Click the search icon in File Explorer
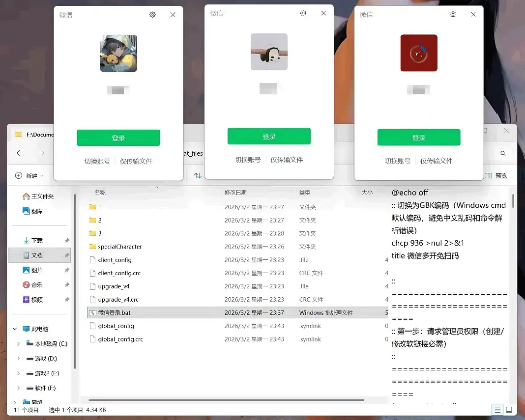This screenshot has height=420, width=525. [x=503, y=153]
